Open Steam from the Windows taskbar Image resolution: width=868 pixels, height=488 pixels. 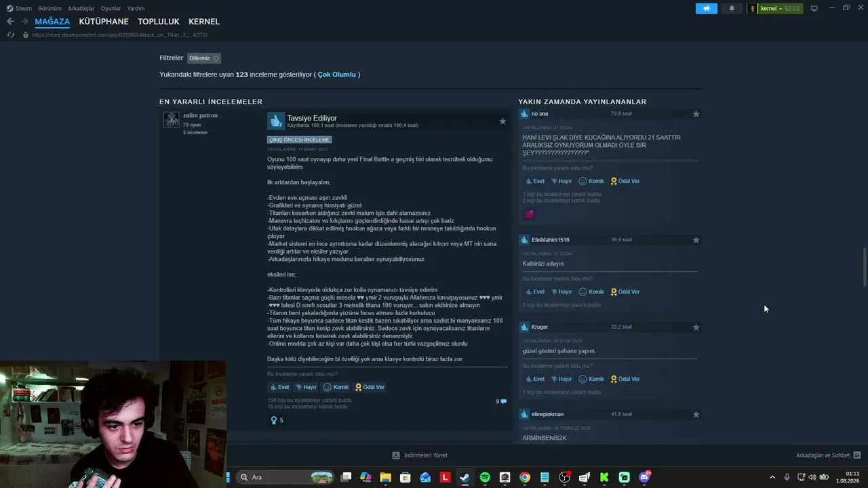[x=465, y=477]
